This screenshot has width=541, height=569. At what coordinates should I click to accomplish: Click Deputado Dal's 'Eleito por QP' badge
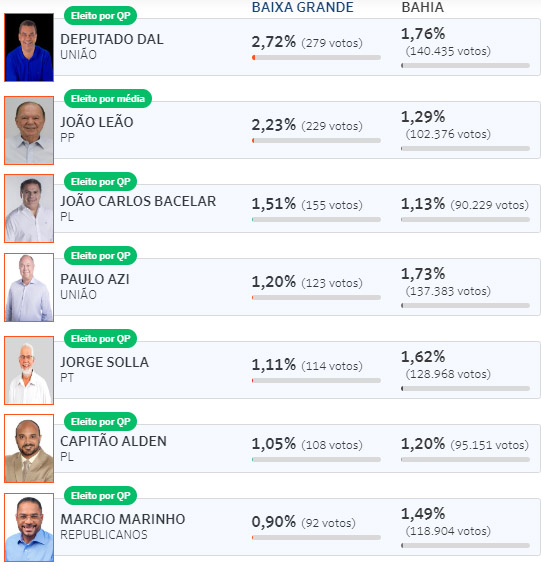tap(101, 16)
